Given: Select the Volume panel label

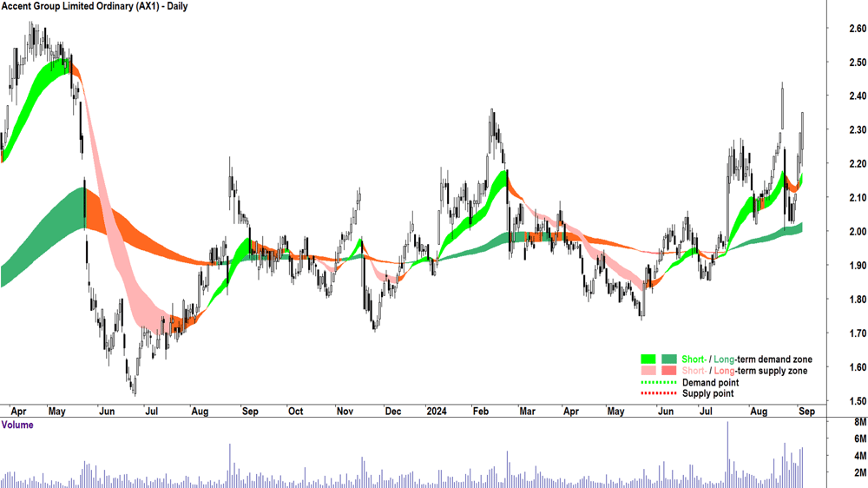Looking at the screenshot, I should click(x=17, y=425).
